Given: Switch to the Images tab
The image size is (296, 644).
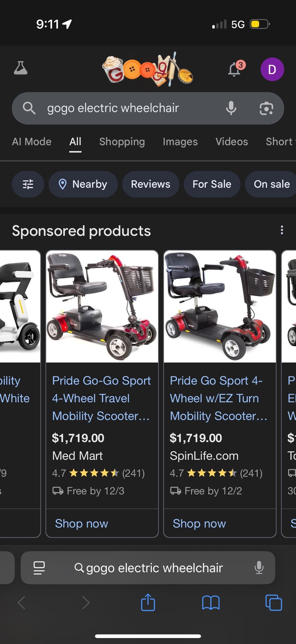Looking at the screenshot, I should click(x=180, y=142).
